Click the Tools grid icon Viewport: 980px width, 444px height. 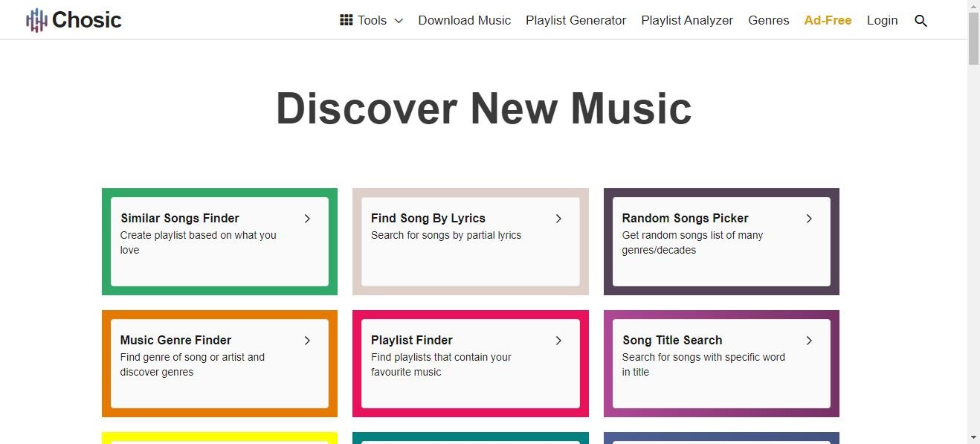click(x=346, y=20)
